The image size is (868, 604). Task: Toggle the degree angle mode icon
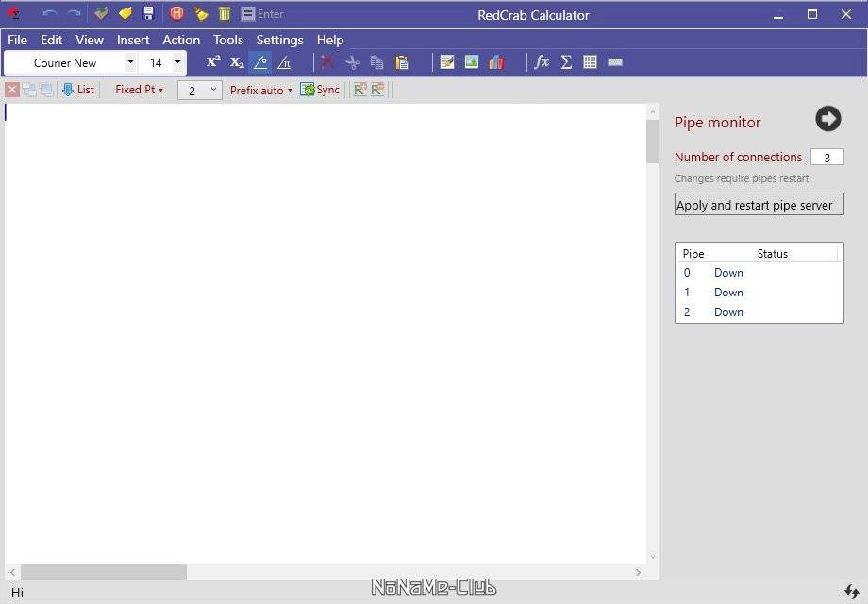260,62
